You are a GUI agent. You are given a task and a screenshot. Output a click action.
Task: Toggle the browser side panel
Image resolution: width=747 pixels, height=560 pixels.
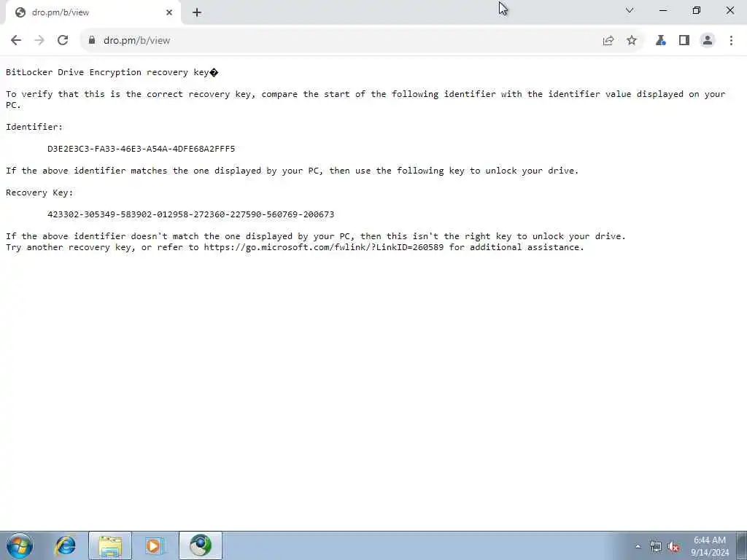684,41
